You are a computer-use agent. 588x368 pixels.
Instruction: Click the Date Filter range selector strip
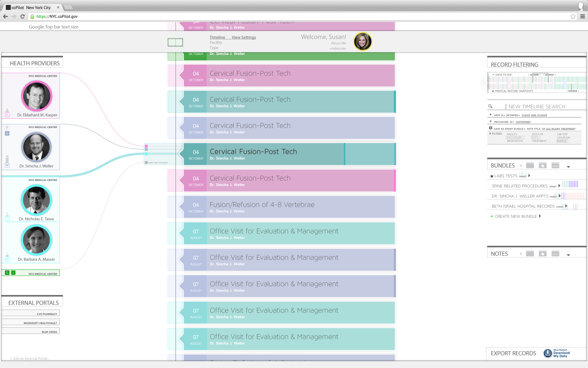tap(537, 79)
